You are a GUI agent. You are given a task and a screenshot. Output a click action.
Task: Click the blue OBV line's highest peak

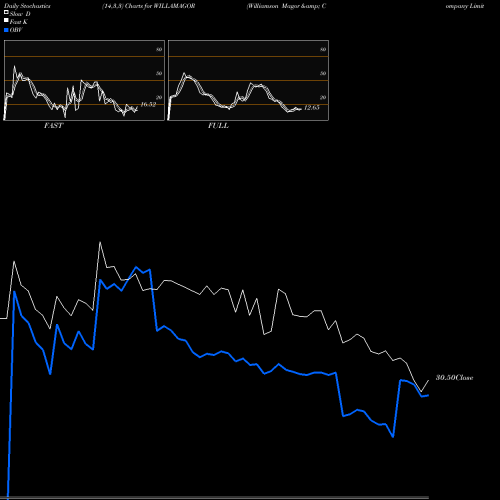(x=136, y=267)
